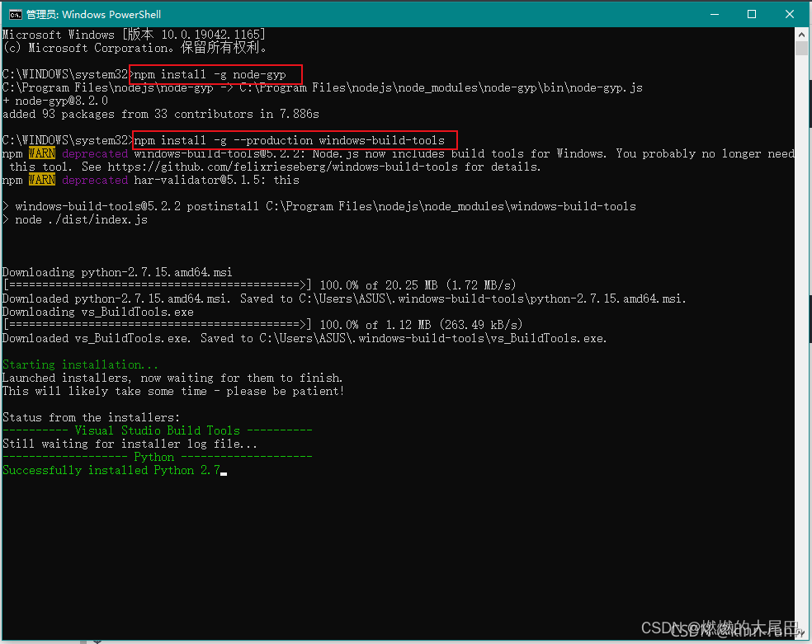Click the green '--- Python ---' header line
This screenshot has width=812, height=644.
[x=157, y=457]
